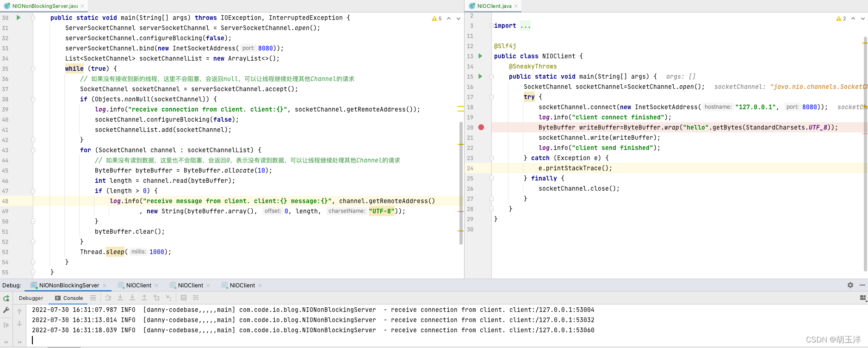Click the Trace Current Stream Chain icon
This screenshot has height=348, width=868.
click(x=196, y=298)
